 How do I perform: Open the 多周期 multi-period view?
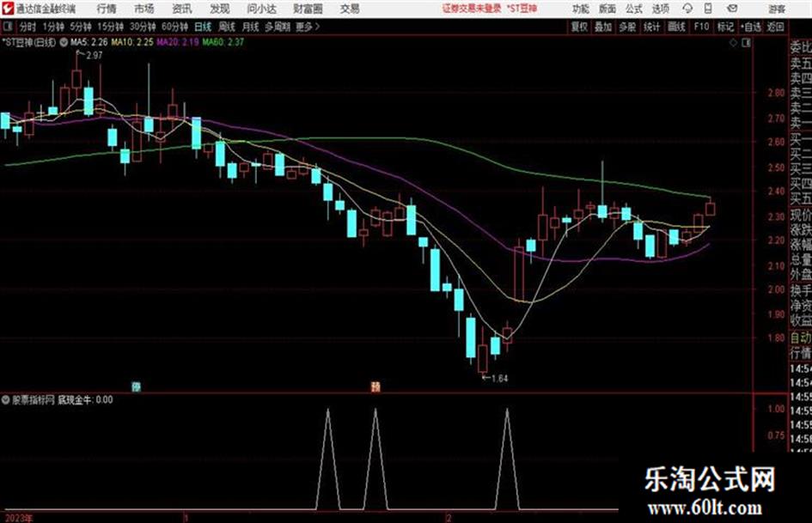coord(278,27)
